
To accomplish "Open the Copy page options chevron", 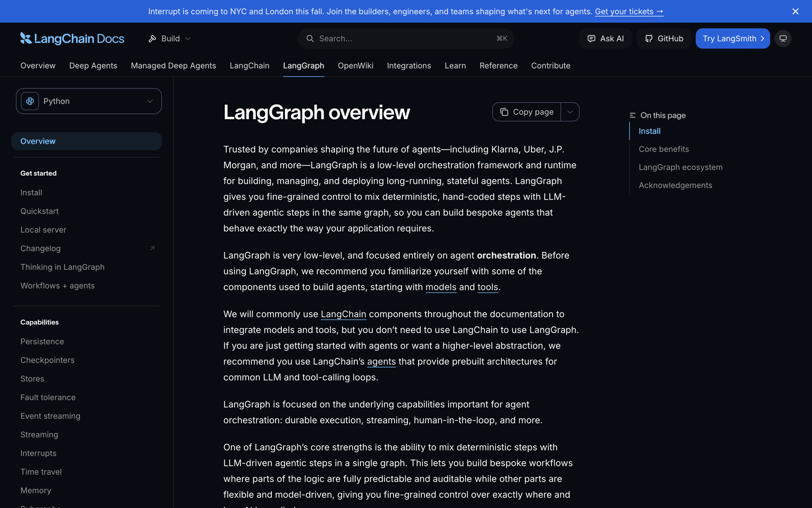I will coord(570,112).
